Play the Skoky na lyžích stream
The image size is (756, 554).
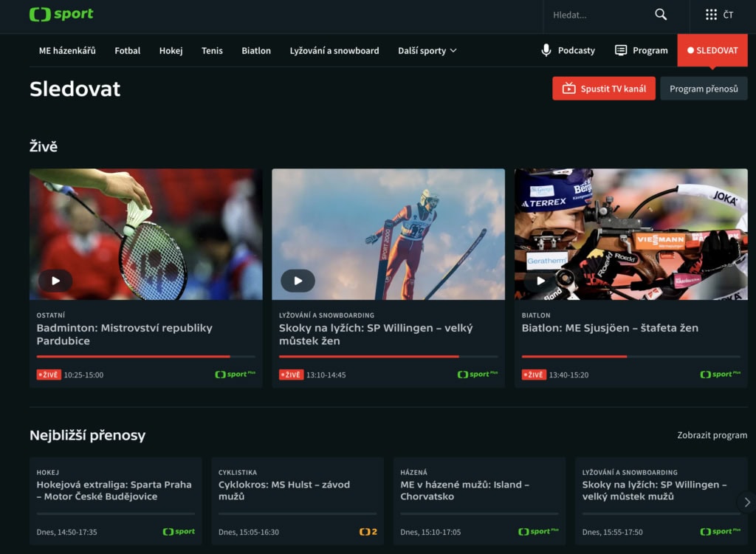298,281
